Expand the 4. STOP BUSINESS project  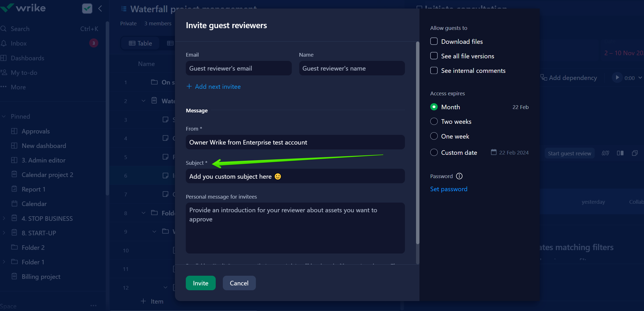point(4,218)
